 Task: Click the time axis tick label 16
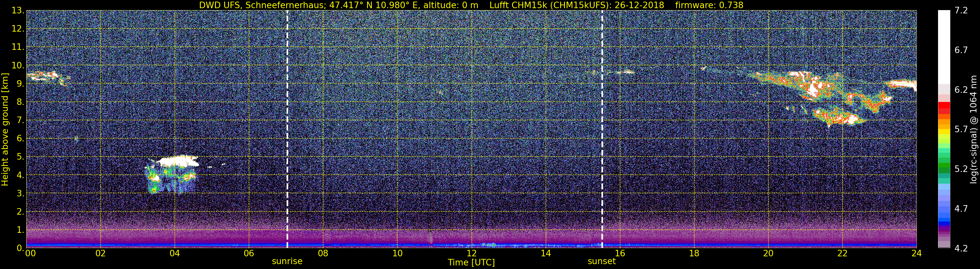pos(620,253)
